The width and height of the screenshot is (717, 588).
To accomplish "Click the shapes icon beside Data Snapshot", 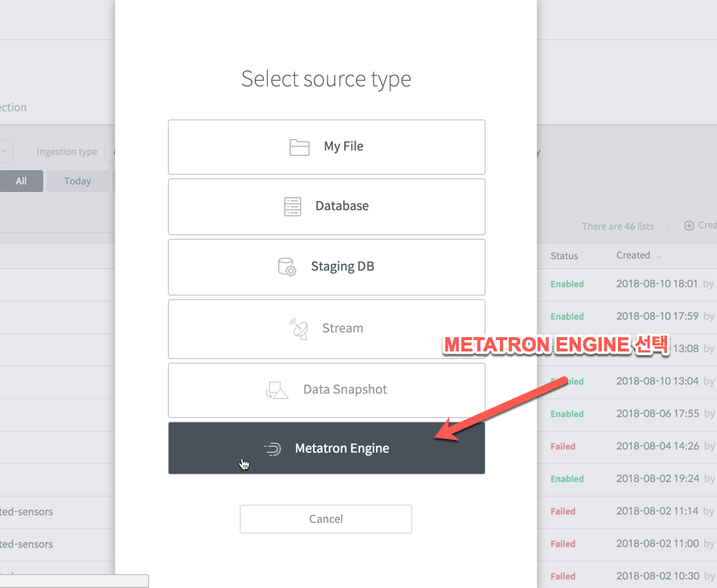I will point(277,391).
